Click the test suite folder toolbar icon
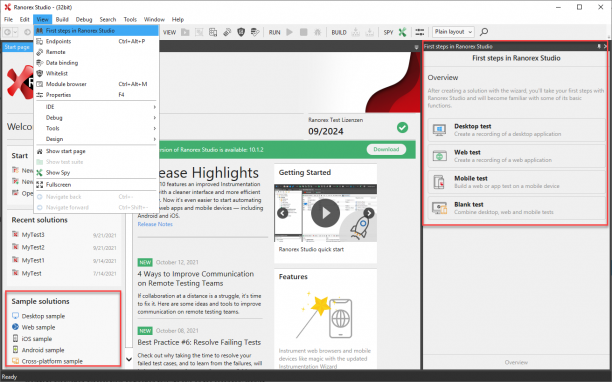The image size is (612, 382). pos(185,32)
